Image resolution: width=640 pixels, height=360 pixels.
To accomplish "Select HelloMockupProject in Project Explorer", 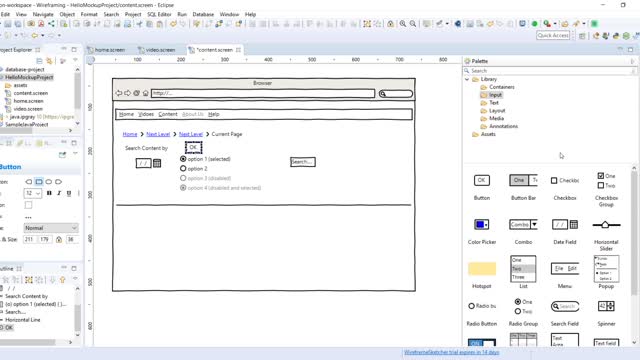I will click(29, 77).
